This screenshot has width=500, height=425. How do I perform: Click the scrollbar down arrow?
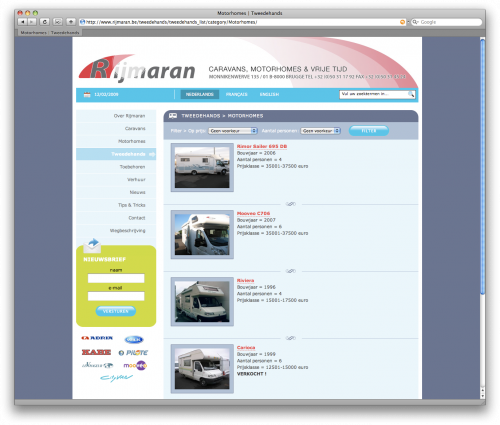[x=482, y=396]
